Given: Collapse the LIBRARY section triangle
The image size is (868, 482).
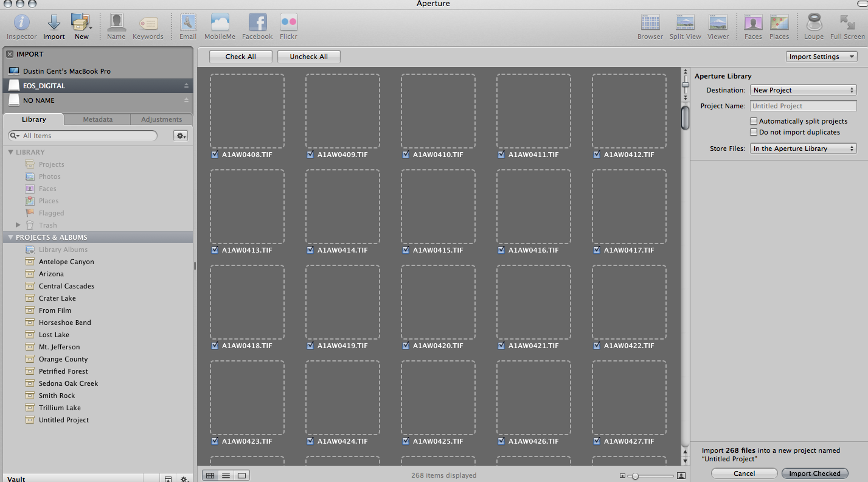Looking at the screenshot, I should point(10,152).
